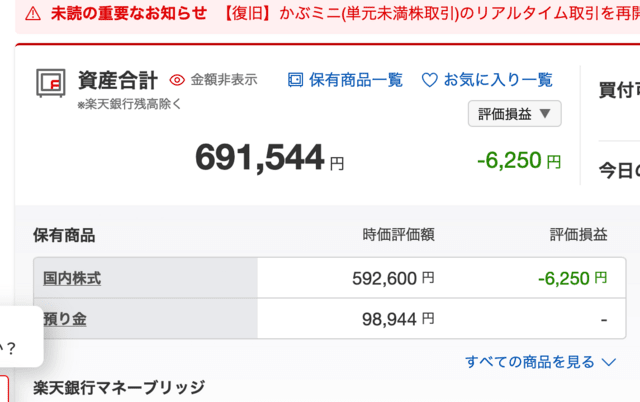
Task: Click the 時価評価額 column header
Action: (398, 235)
